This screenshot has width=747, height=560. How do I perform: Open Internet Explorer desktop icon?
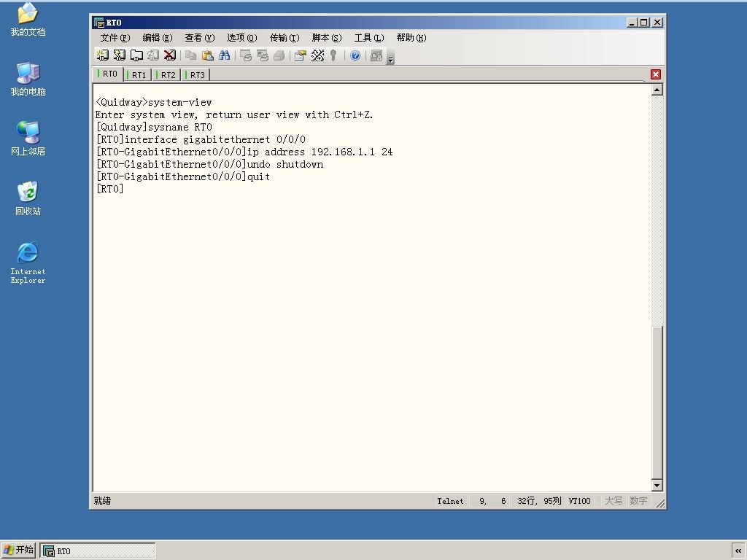(x=28, y=262)
